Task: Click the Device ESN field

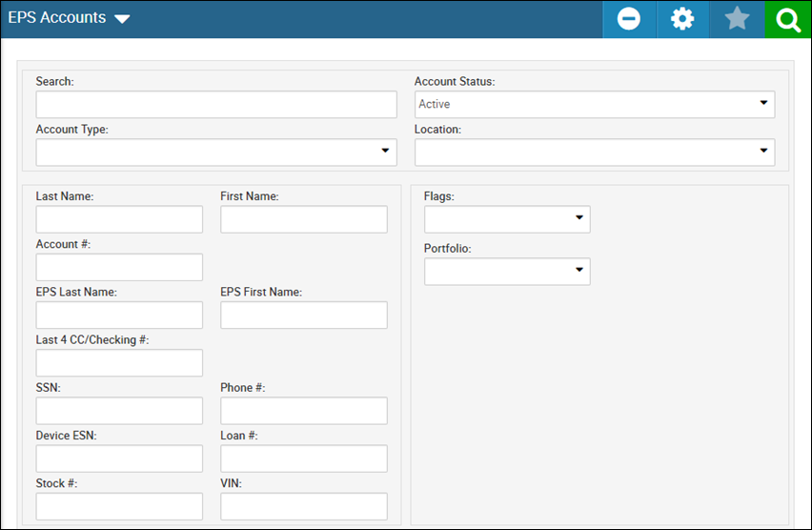Action: point(119,459)
